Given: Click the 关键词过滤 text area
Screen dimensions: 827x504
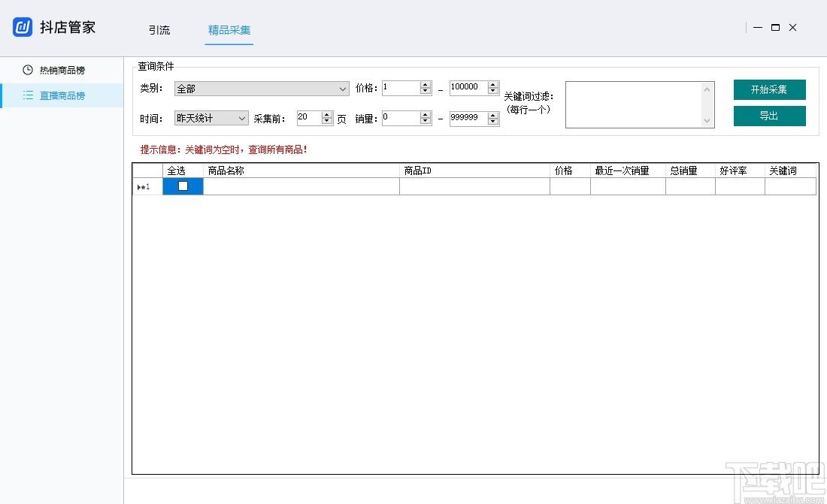Looking at the screenshot, I should click(x=634, y=104).
